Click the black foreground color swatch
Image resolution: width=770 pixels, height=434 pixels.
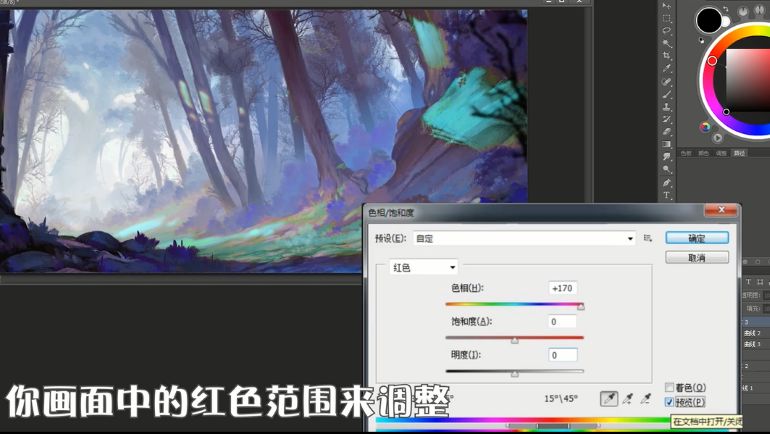pyautogui.click(x=709, y=19)
